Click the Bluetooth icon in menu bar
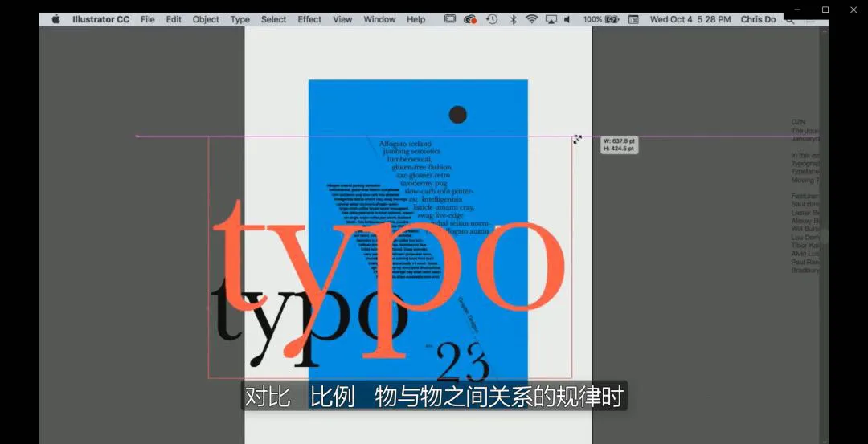This screenshot has height=444, width=868. tap(513, 19)
